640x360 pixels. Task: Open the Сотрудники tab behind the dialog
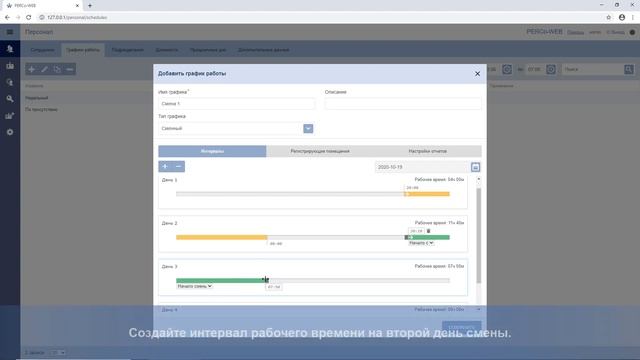tap(42, 50)
